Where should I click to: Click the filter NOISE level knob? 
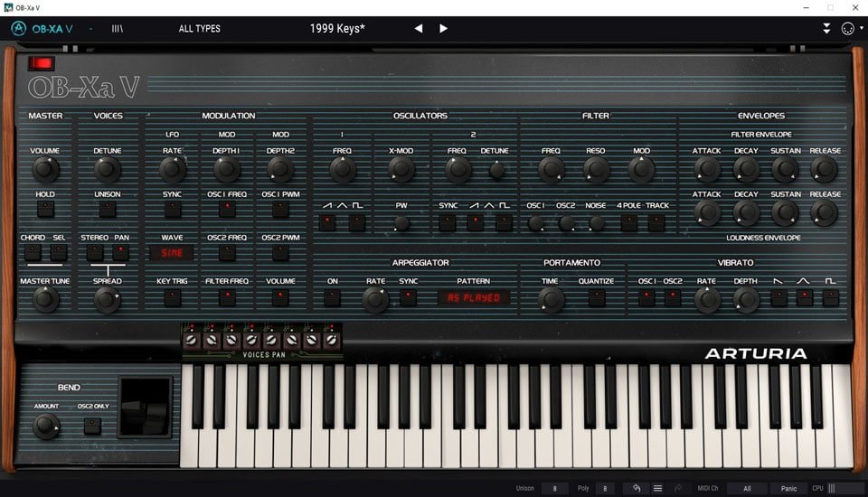(596, 223)
